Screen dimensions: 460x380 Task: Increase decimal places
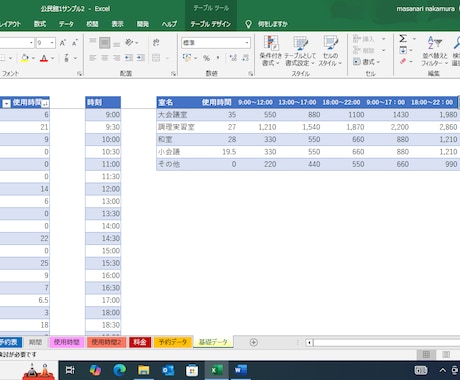[x=233, y=58]
